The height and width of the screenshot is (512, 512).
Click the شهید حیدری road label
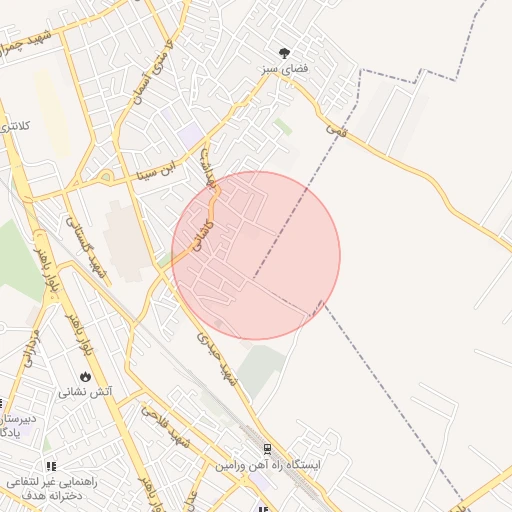click(x=217, y=359)
